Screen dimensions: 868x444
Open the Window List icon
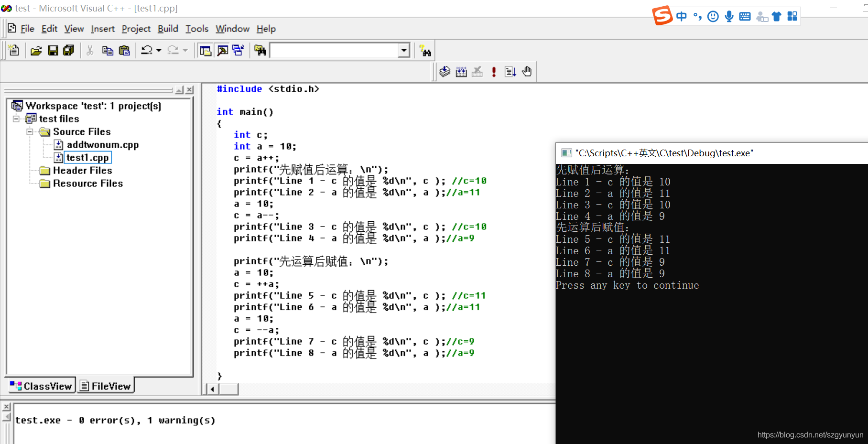[x=238, y=50]
